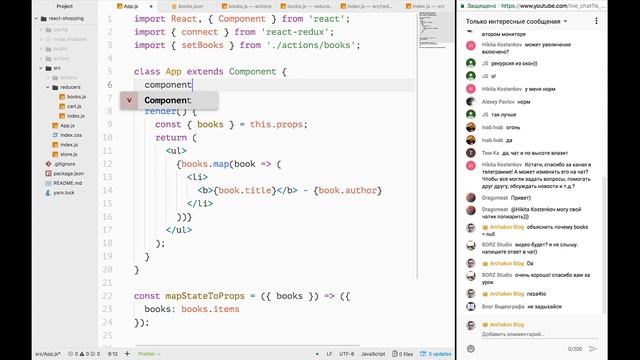Switch to the books.js — actions tab
Screen dimensions: 640x360
247,6
